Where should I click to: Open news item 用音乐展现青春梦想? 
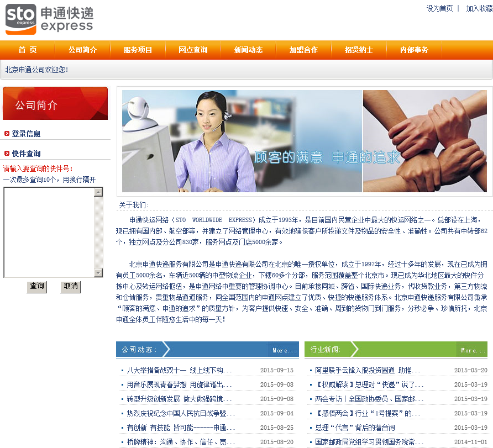coord(179,384)
